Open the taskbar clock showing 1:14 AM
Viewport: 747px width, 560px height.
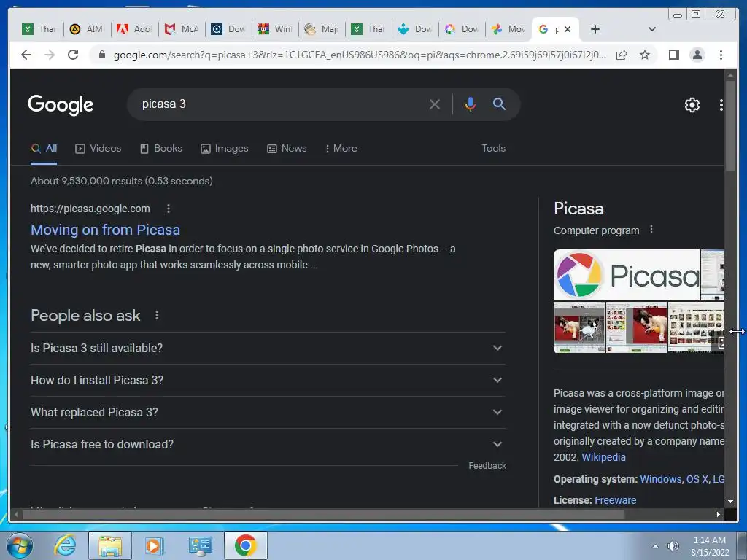(709, 546)
